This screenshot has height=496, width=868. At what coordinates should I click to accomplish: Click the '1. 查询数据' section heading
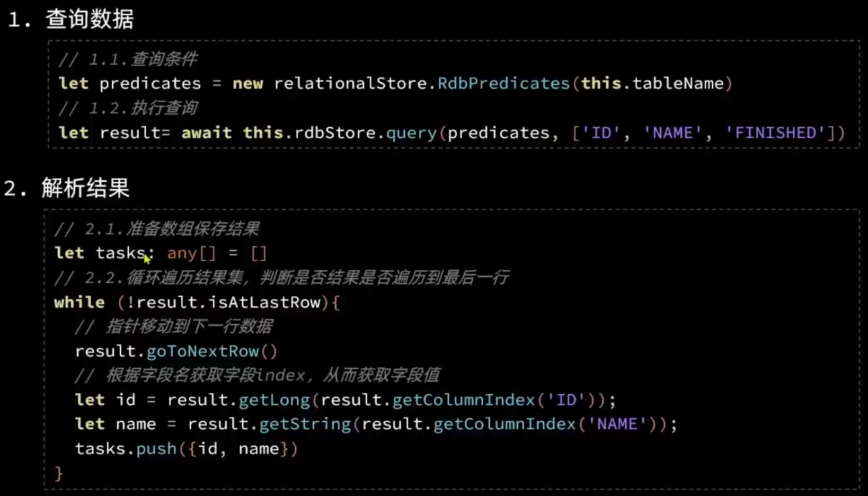[x=71, y=20]
